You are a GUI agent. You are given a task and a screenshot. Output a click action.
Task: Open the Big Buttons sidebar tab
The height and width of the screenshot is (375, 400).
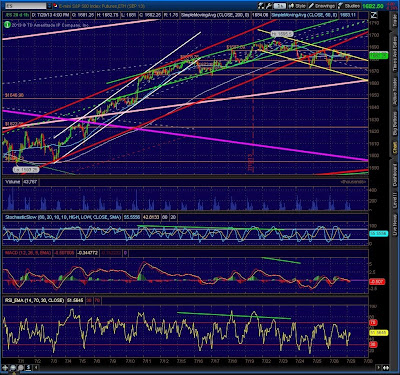pos(395,123)
